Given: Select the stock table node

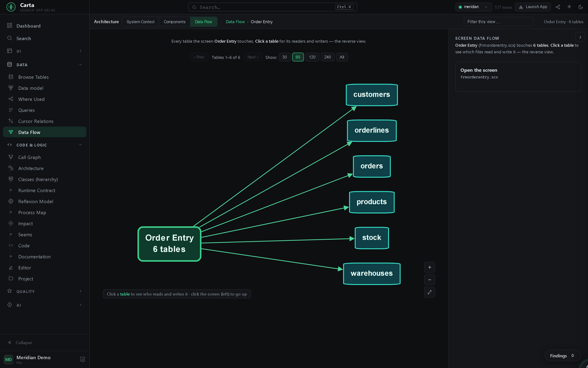Looking at the screenshot, I should coord(372,238).
